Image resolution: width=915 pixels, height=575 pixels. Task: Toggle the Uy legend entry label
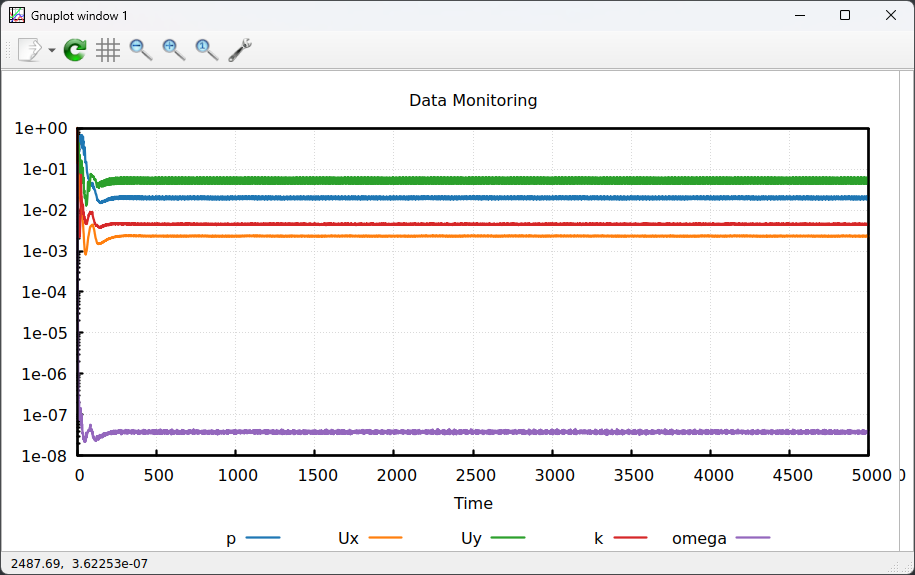(x=471, y=538)
